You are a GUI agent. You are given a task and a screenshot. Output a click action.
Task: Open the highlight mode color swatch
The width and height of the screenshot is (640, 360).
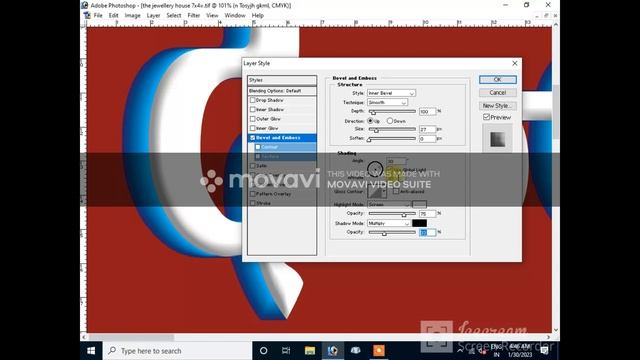coord(419,204)
